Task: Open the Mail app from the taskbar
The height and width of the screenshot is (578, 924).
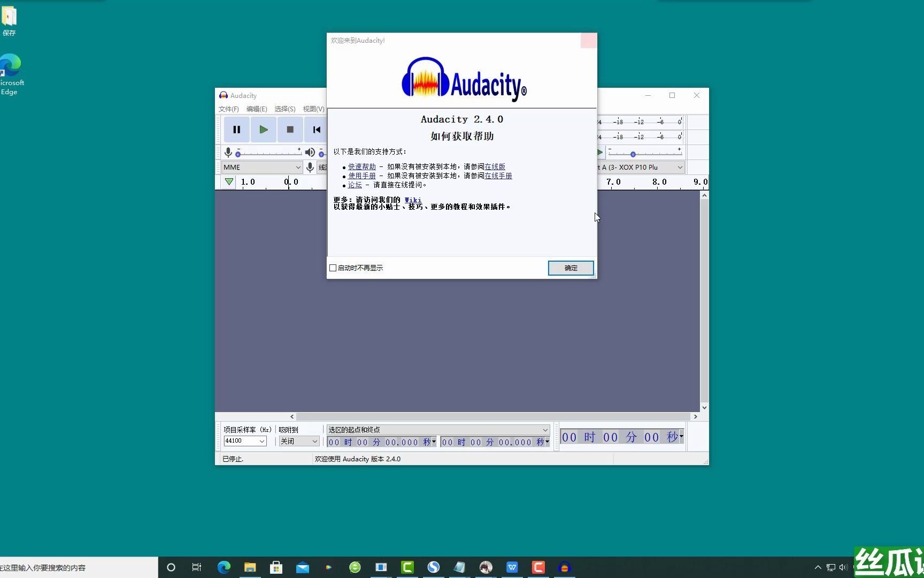Action: [x=302, y=567]
